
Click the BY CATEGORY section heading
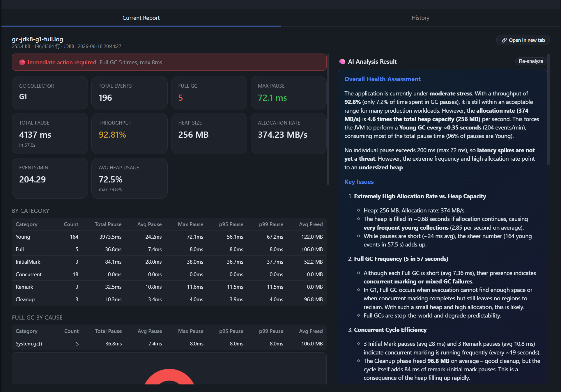coord(31,211)
